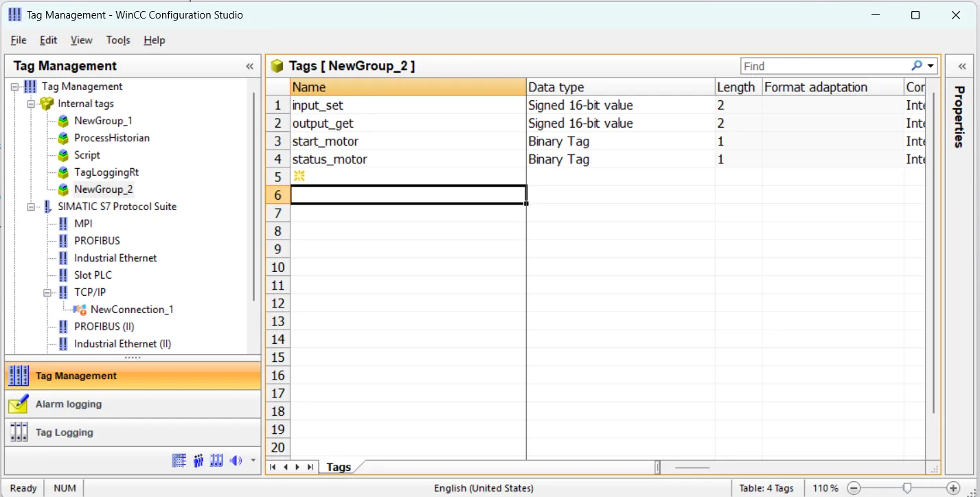Image resolution: width=980 pixels, height=497 pixels.
Task: Open the Find search options dropdown
Action: point(931,66)
